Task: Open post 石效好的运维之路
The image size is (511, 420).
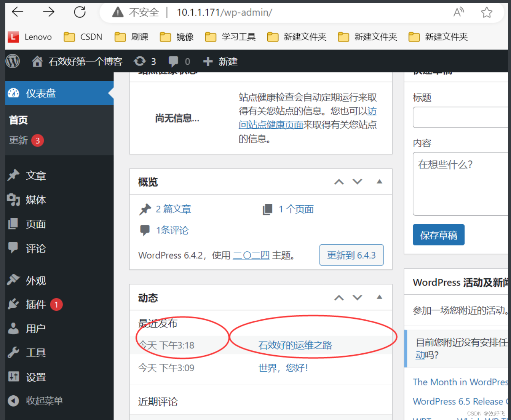Action: [x=295, y=345]
